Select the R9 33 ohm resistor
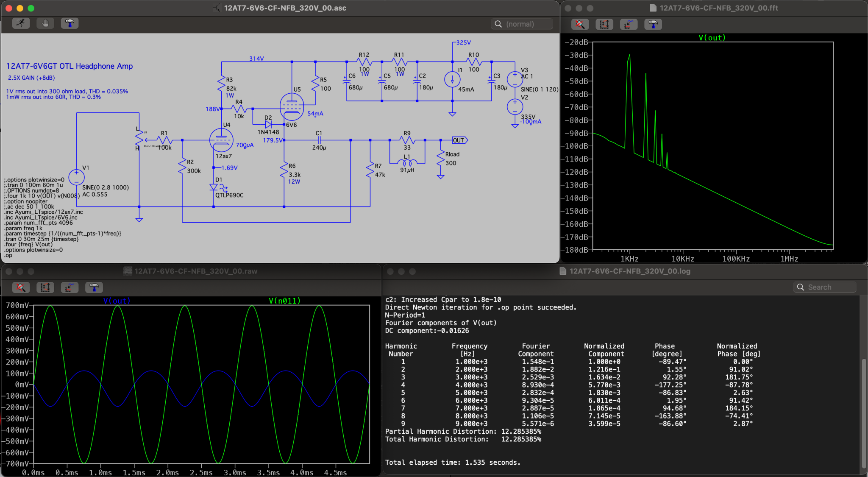Screen dimensions: 868x477 click(x=407, y=140)
